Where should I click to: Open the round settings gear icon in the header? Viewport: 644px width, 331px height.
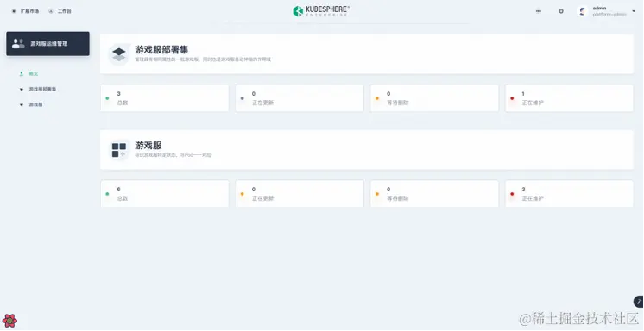pyautogui.click(x=561, y=11)
